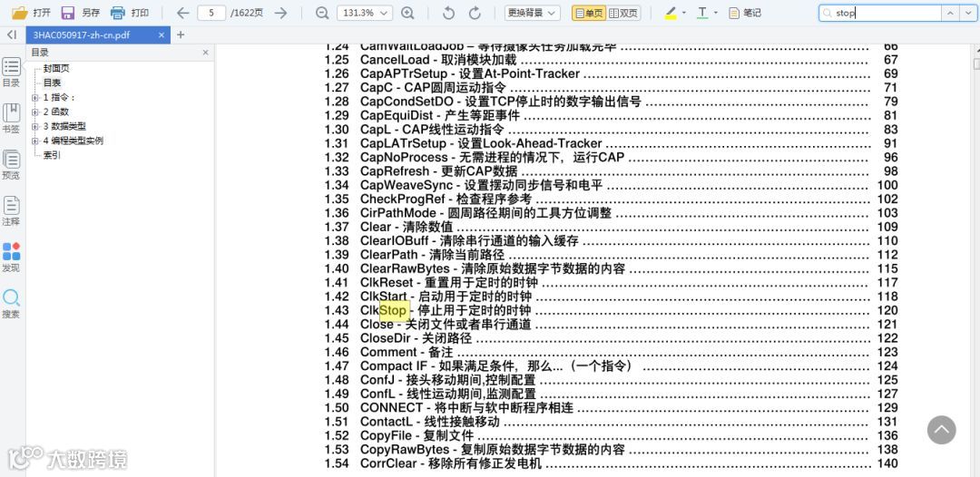This screenshot has width=980, height=477.
Task: Add a note with 笔记
Action: [745, 13]
